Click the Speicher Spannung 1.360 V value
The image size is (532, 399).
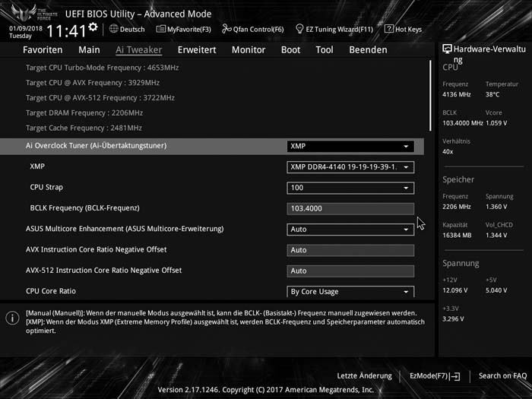pos(496,207)
